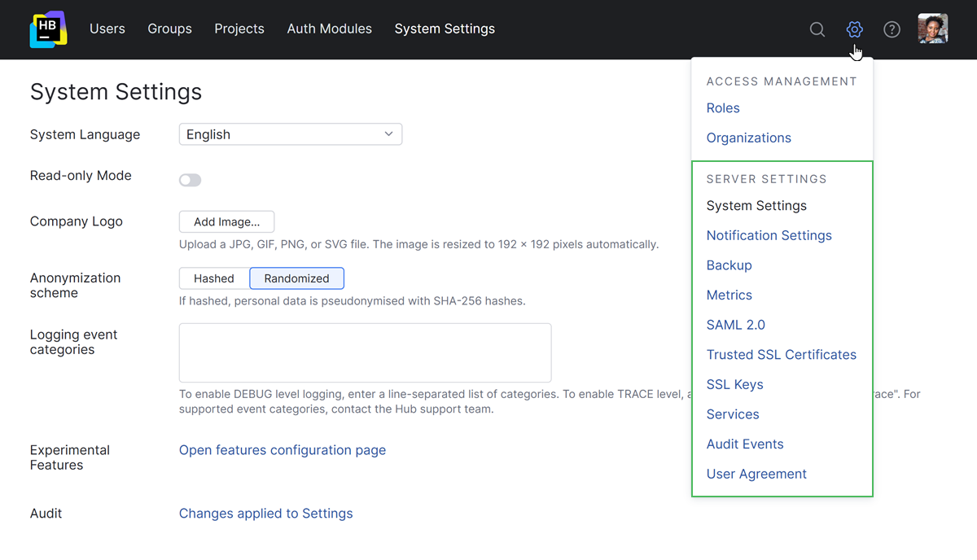Open Trusted SSL Certificates menu entry
977x560 pixels.
click(781, 355)
